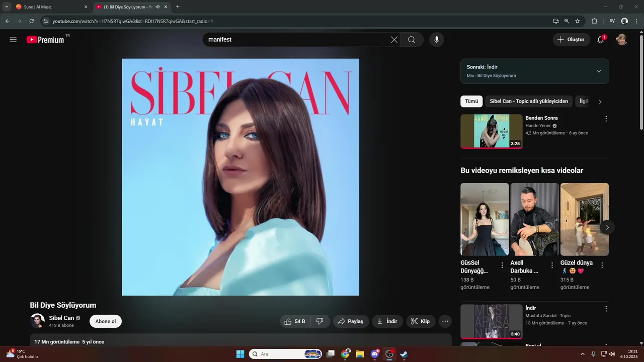Image resolution: width=644 pixels, height=362 pixels.
Task: Open Chrome media controls icon
Action: pos(612,21)
